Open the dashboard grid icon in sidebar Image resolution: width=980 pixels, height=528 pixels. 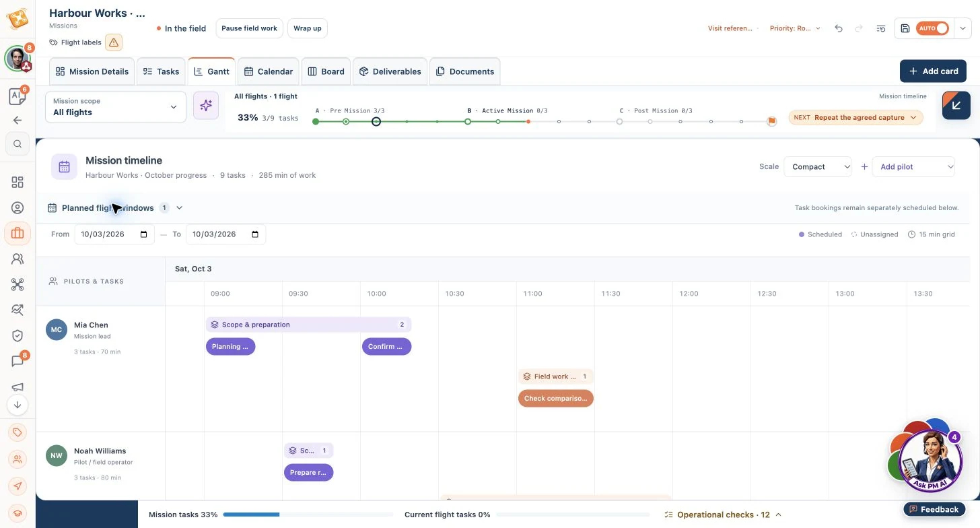click(x=17, y=182)
